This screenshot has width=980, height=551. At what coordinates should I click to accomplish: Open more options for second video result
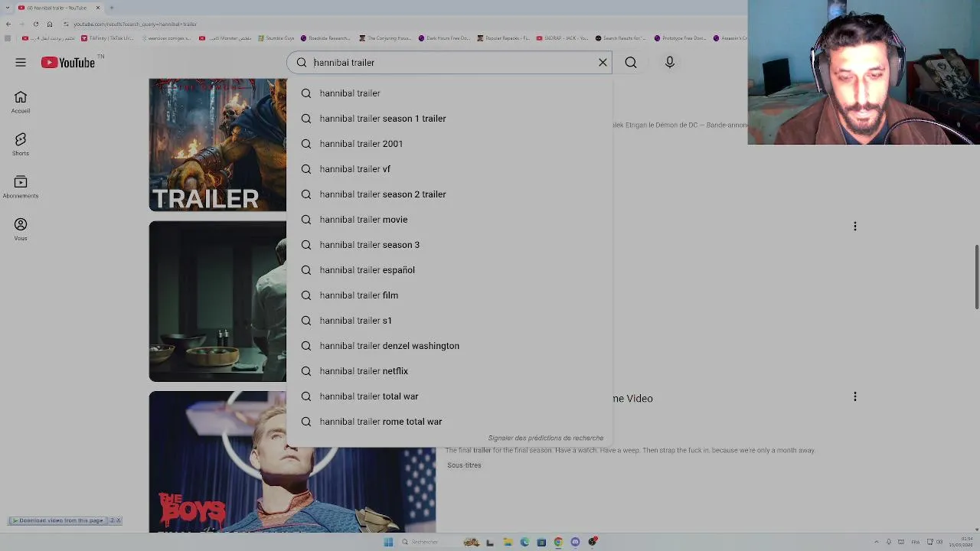855,227
